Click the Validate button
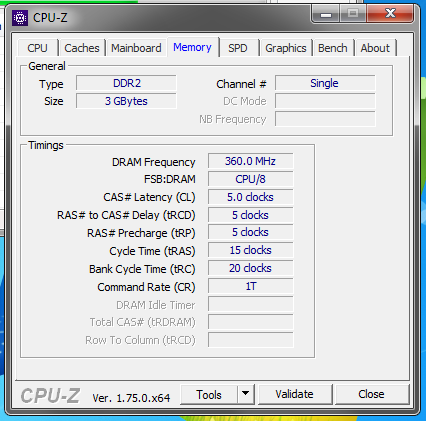 pos(294,394)
